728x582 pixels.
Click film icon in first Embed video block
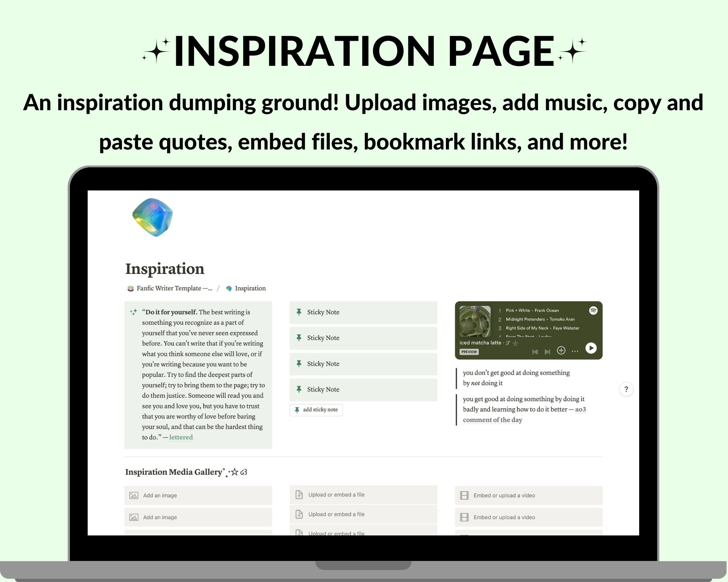(x=464, y=495)
